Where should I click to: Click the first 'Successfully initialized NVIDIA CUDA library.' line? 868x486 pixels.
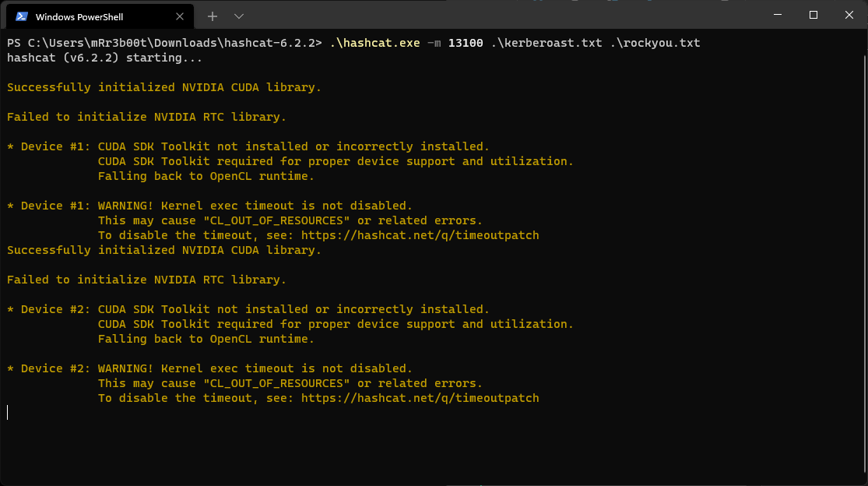point(163,87)
